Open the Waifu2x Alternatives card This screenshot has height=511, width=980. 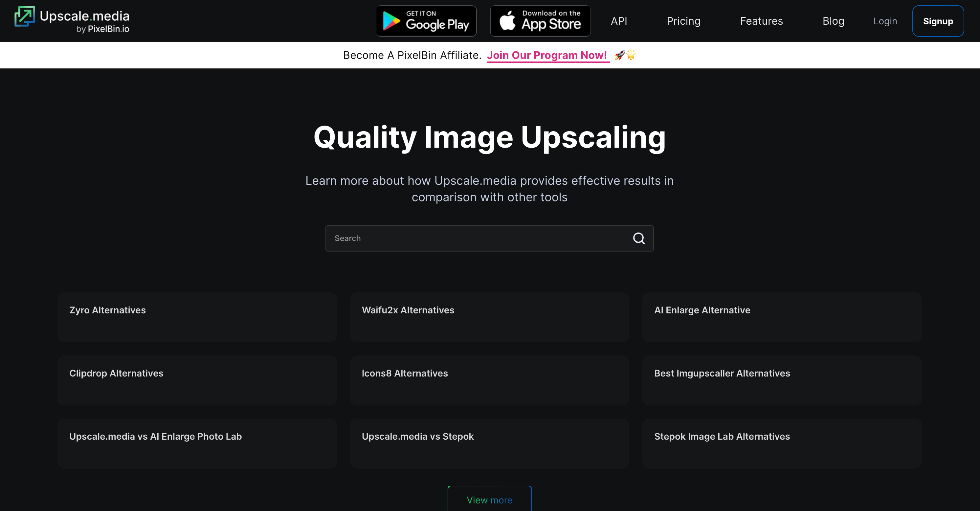[489, 317]
